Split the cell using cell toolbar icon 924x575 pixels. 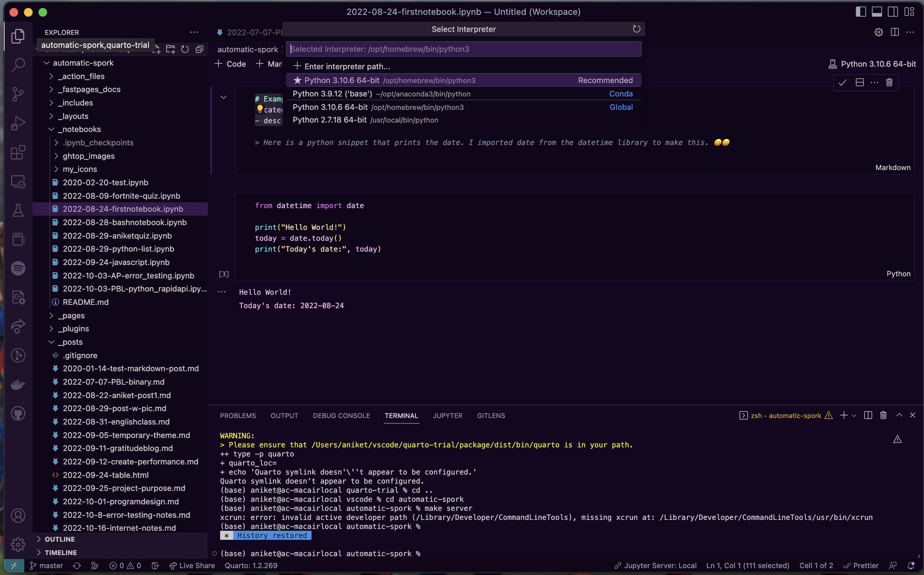859,83
